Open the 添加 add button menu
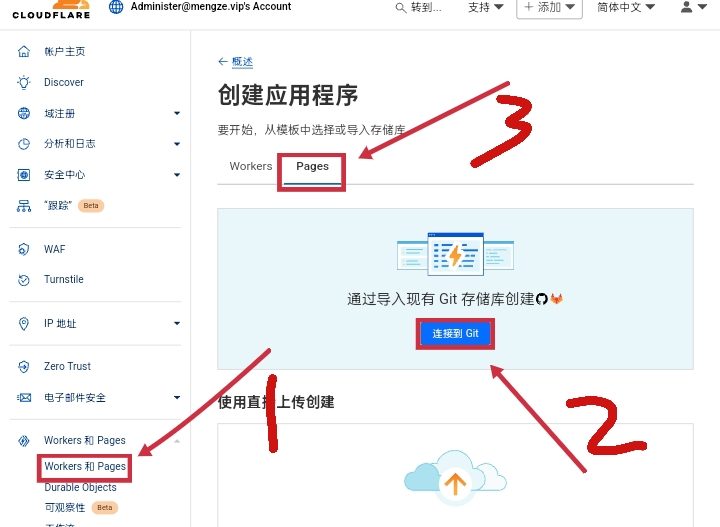This screenshot has height=527, width=720. [x=550, y=7]
